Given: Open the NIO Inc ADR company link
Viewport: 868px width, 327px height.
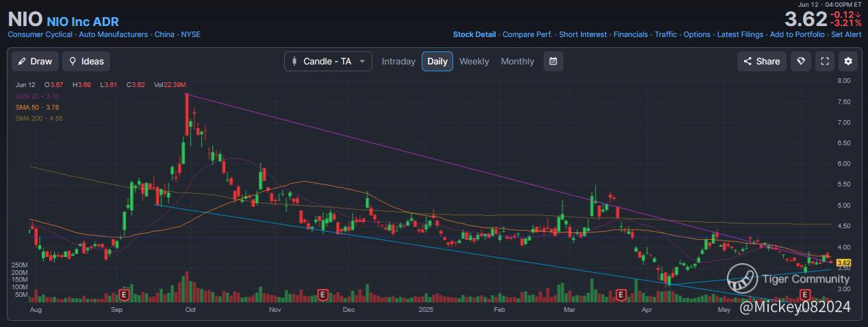Looking at the screenshot, I should click(x=83, y=22).
